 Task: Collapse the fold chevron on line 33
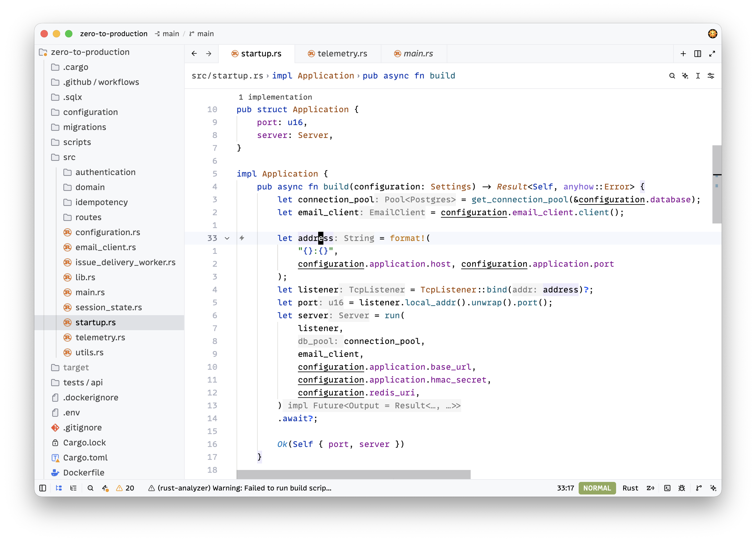pyautogui.click(x=227, y=238)
